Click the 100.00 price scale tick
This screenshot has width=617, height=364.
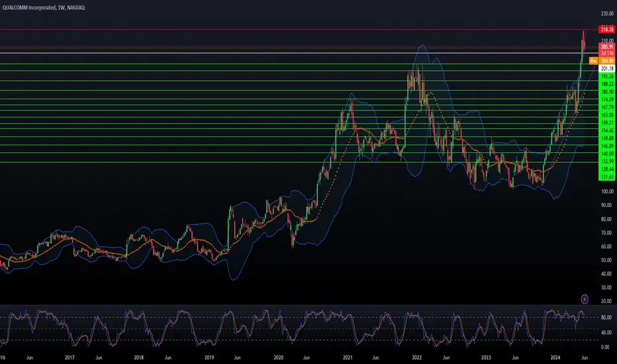tap(607, 191)
